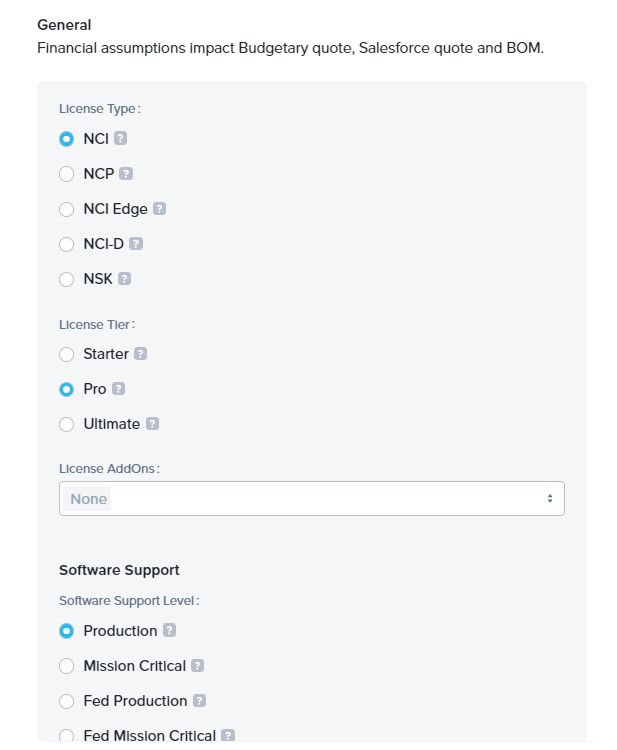Click Fed Production help icon

(200, 701)
